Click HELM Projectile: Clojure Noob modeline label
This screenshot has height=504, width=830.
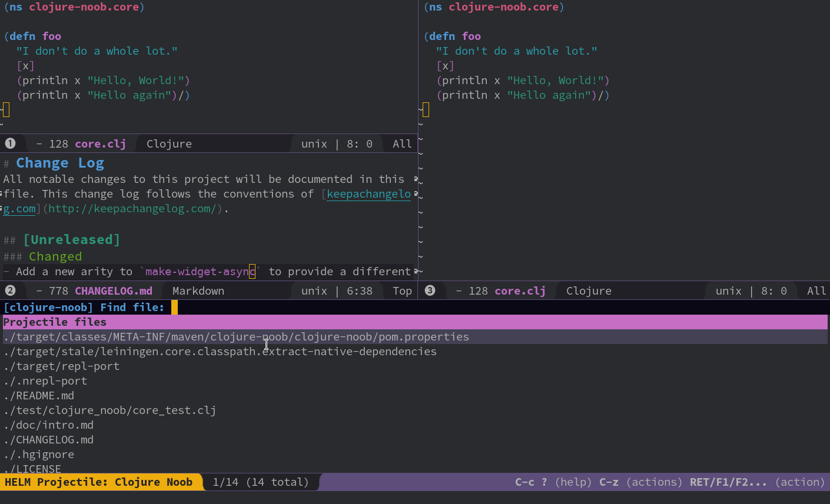coord(99,482)
